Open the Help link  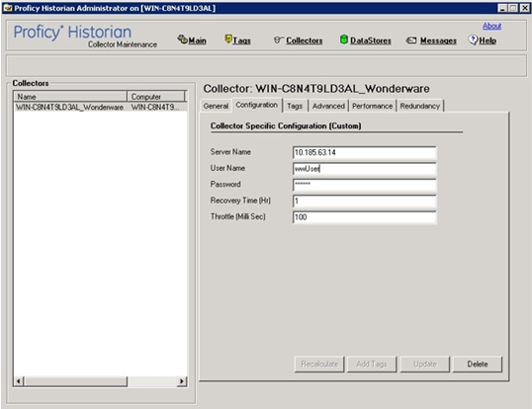tap(488, 41)
